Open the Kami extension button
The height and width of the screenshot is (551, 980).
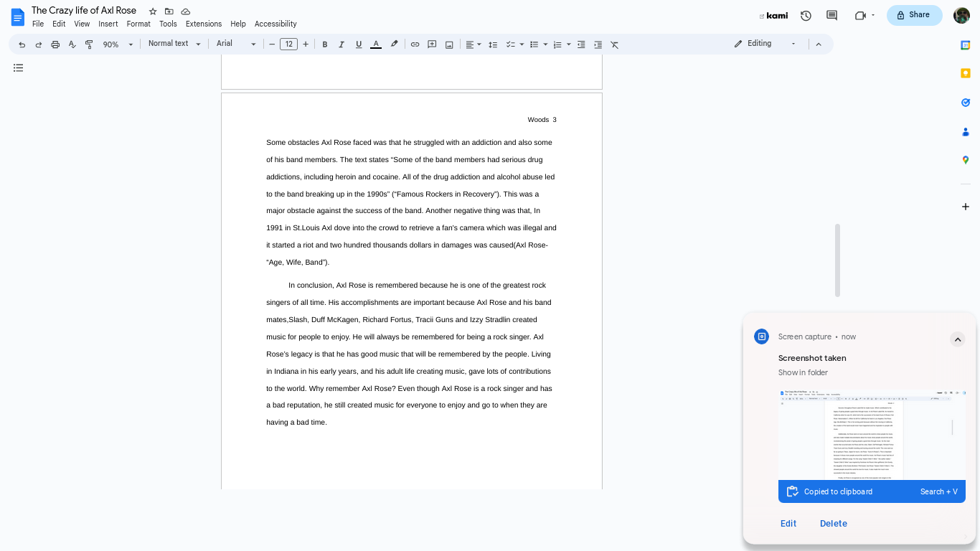[x=773, y=16]
